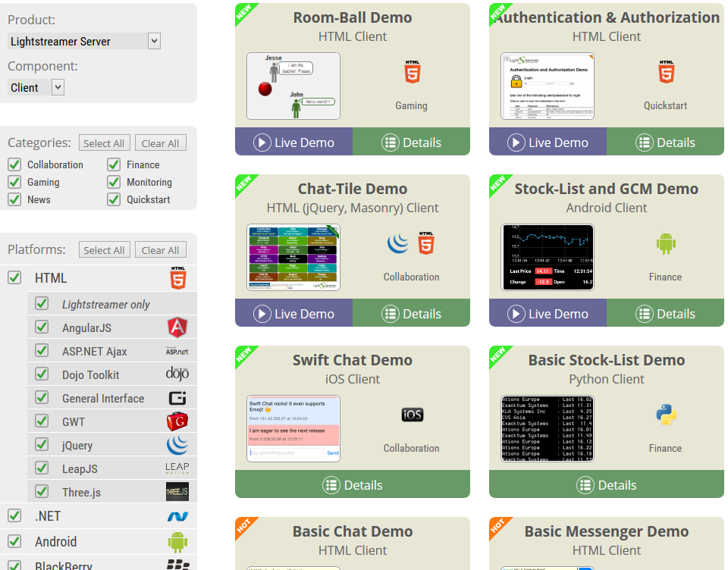Image resolution: width=728 pixels, height=570 pixels.
Task: Open Stock-List and GCM Demo details
Action: tap(665, 313)
